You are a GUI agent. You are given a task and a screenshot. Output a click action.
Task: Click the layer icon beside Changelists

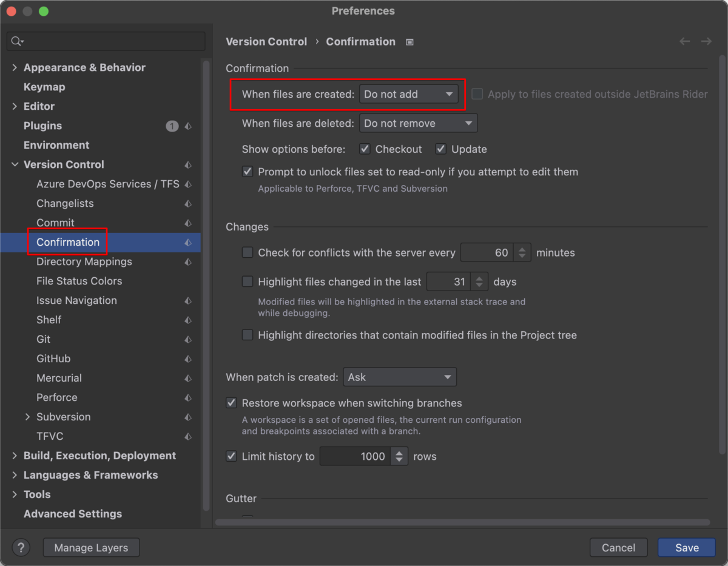pyautogui.click(x=188, y=204)
